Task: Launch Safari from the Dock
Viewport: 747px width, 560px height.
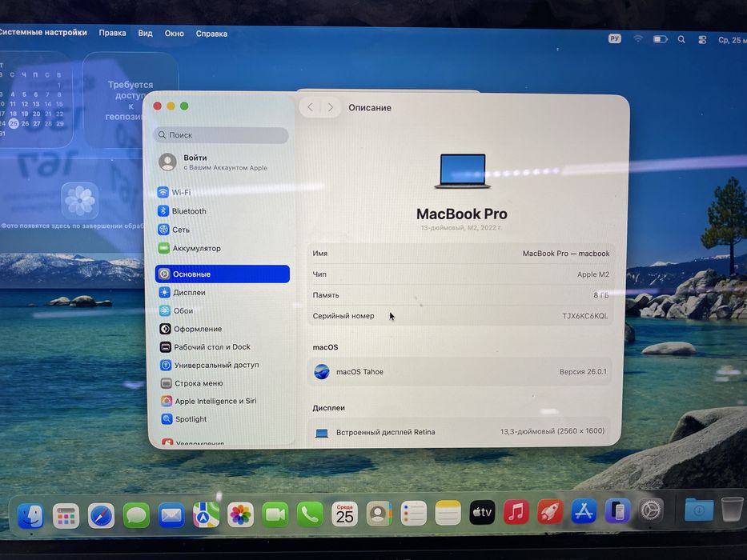Action: click(x=101, y=516)
